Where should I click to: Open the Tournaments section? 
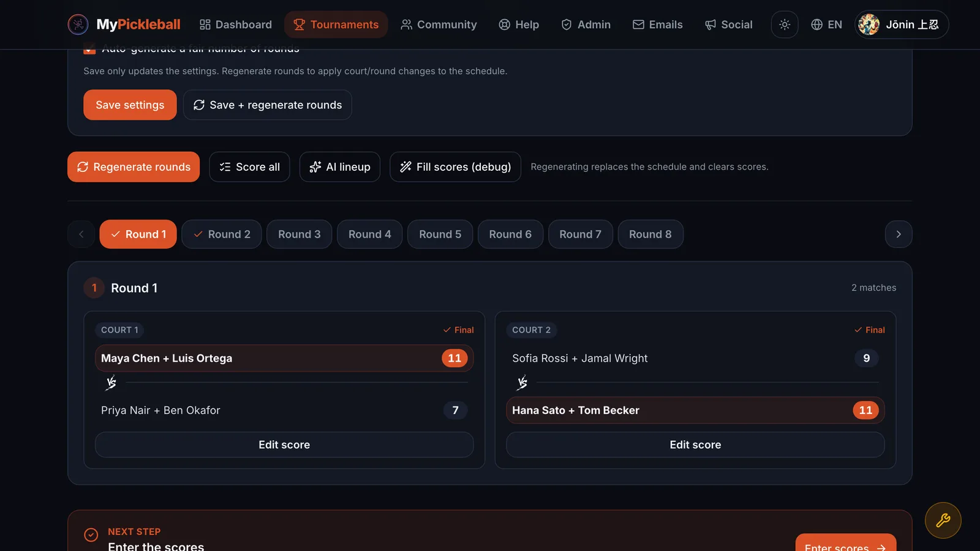336,24
